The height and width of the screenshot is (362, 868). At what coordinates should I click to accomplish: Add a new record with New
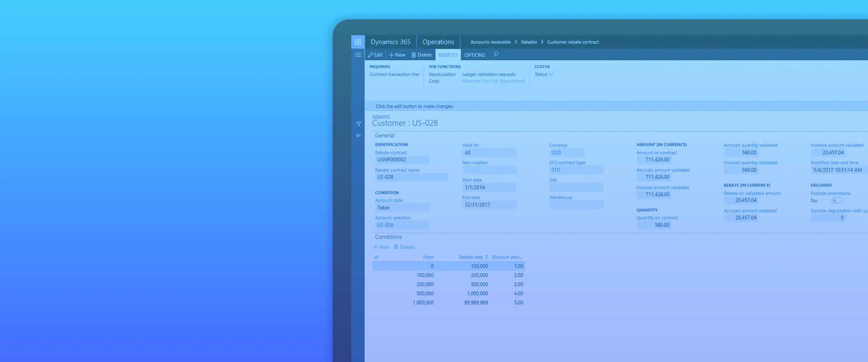click(397, 55)
